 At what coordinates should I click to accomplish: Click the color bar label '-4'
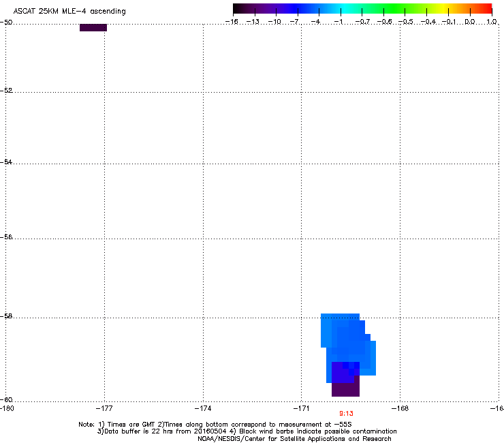(316, 22)
